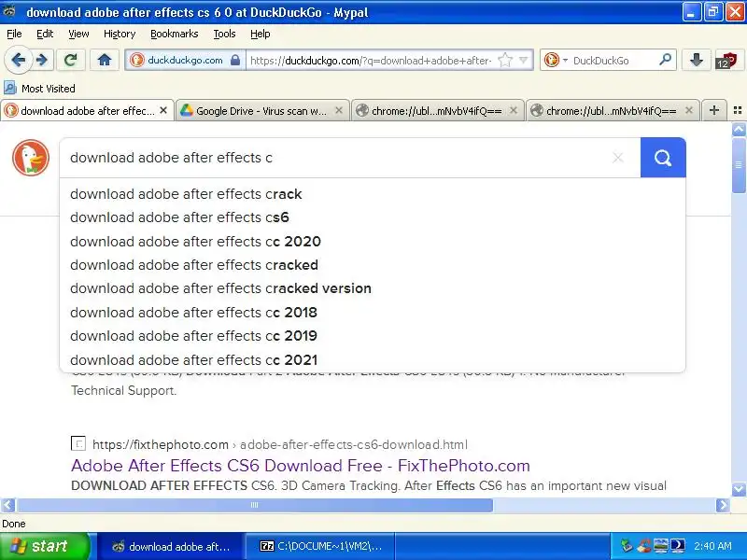Open 'Adobe After Effects CS6 Download Free' result
Image resolution: width=747 pixels, height=560 pixels.
coord(301,465)
